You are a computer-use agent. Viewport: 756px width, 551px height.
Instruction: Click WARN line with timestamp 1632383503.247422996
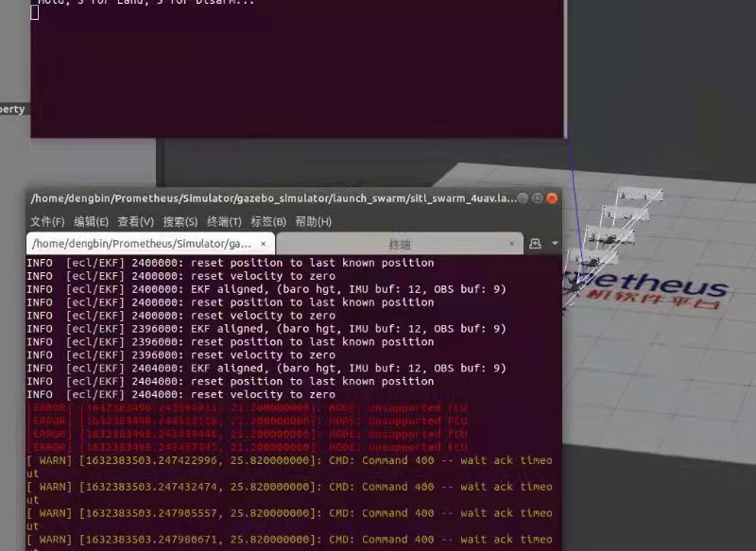pyautogui.click(x=289, y=467)
